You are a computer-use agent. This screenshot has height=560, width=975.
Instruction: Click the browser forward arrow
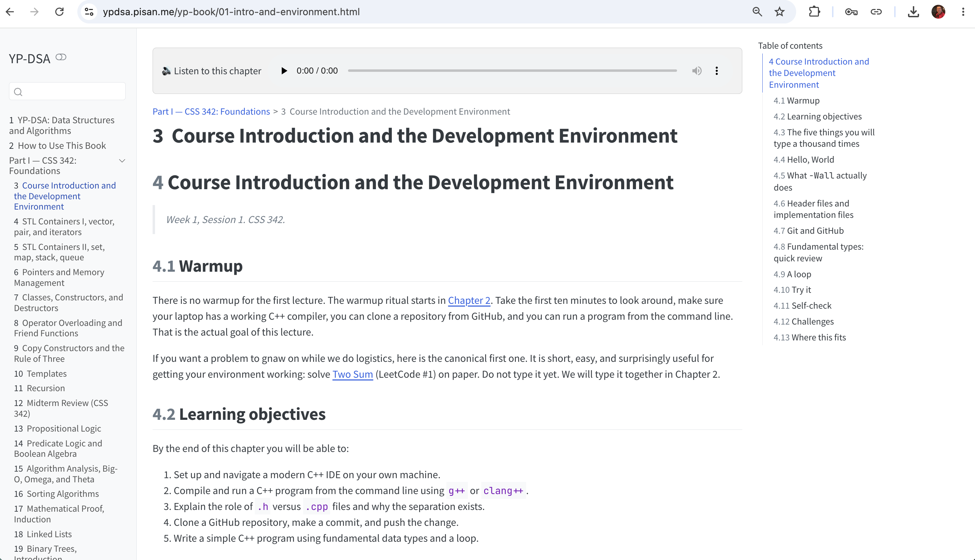(35, 11)
